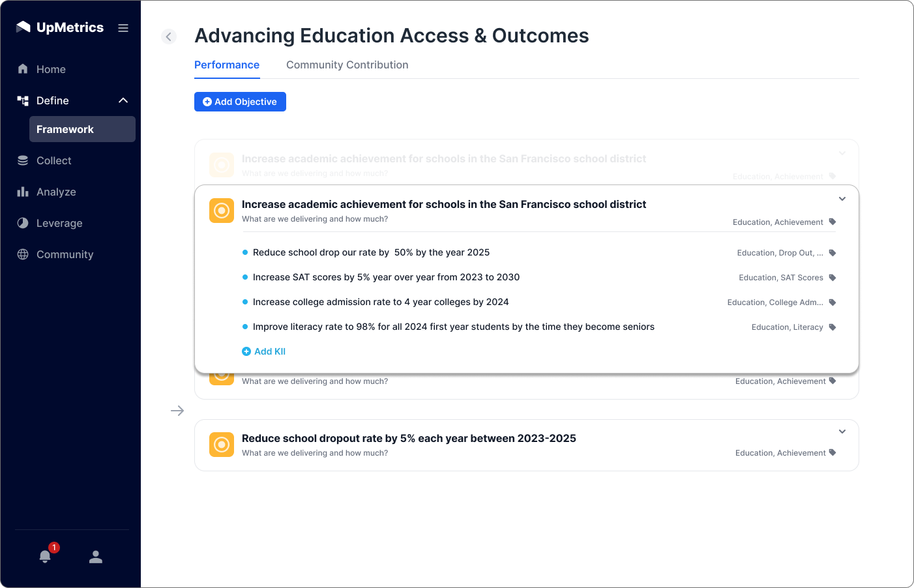Collapse the San Francisco academic achievement objective
This screenshot has width=914, height=588.
click(842, 199)
